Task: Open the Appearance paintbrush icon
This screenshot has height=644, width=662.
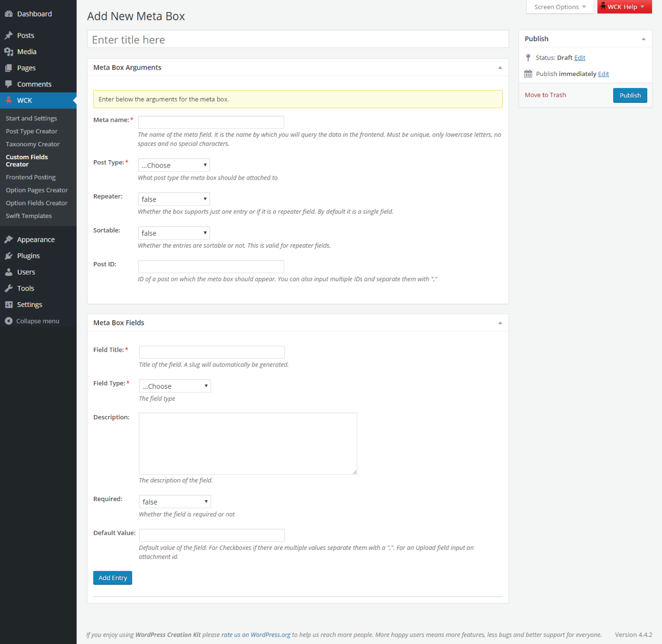Action: [x=9, y=240]
